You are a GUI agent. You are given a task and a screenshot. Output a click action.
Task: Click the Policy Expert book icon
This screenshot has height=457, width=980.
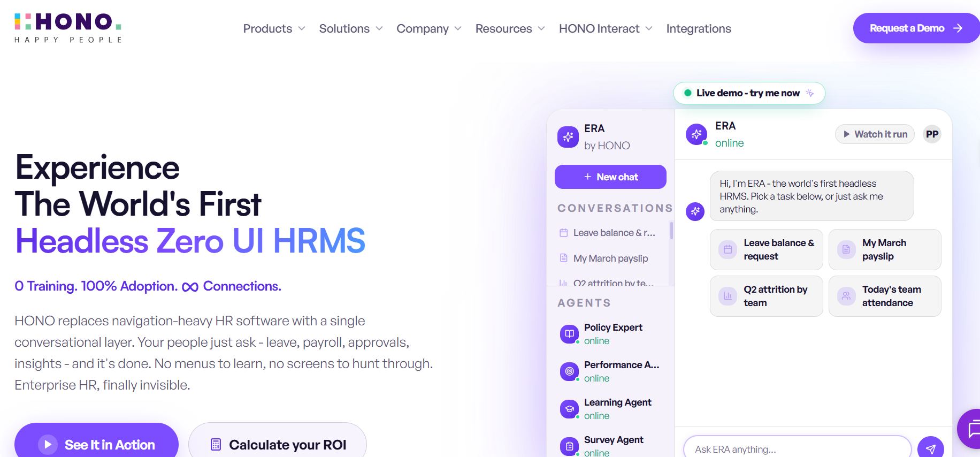click(569, 334)
